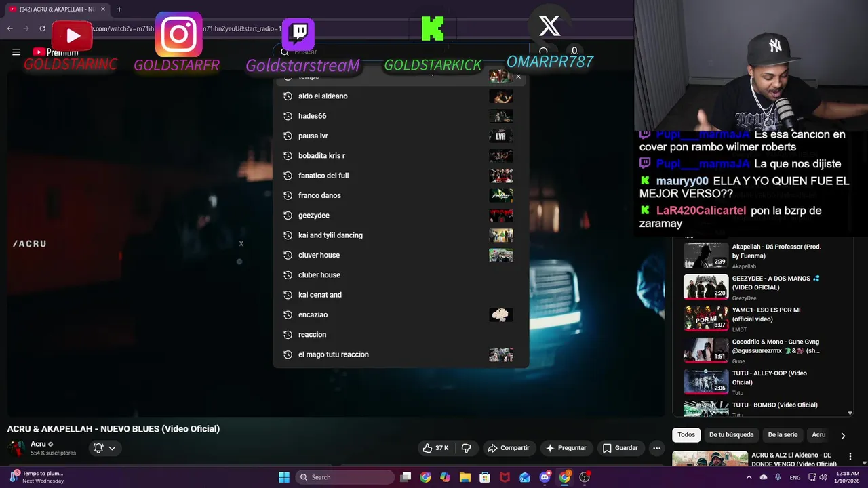Select the Acru filter chip

pyautogui.click(x=818, y=435)
